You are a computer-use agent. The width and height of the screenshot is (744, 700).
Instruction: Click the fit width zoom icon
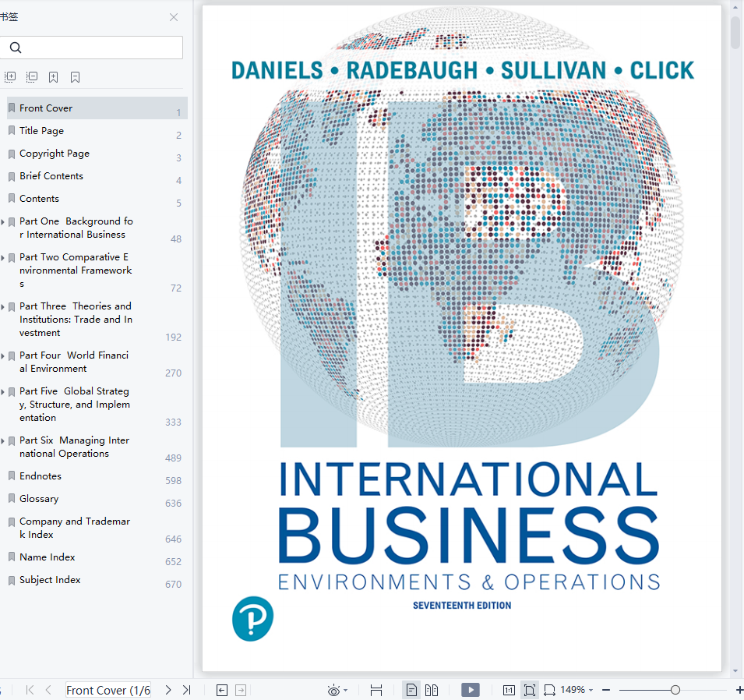click(x=549, y=690)
